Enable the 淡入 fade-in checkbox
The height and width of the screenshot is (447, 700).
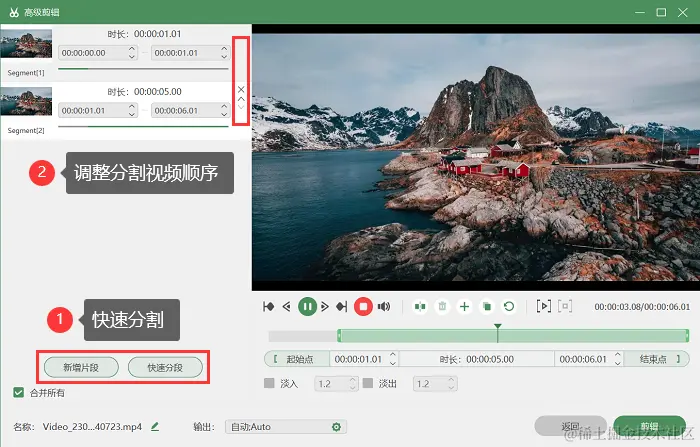tap(269, 383)
